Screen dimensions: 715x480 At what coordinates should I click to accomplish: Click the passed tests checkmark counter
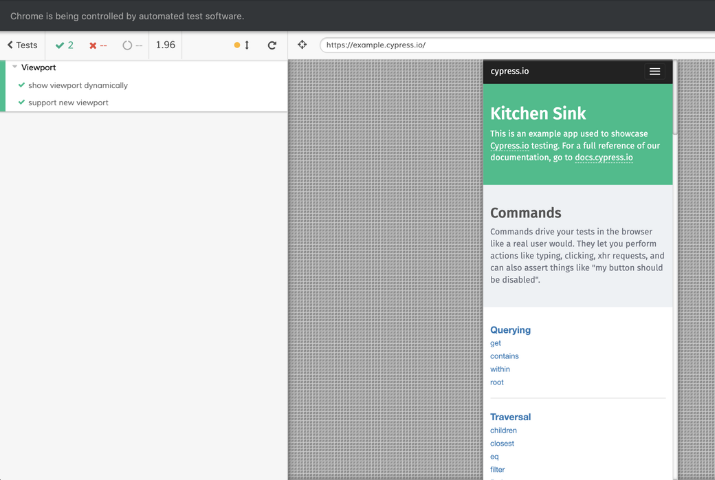(65, 45)
